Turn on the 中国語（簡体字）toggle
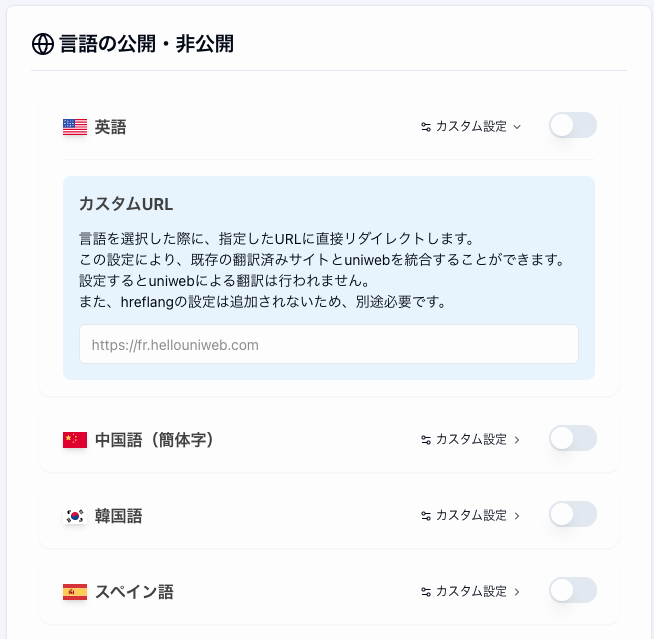The width and height of the screenshot is (654, 639). (573, 438)
